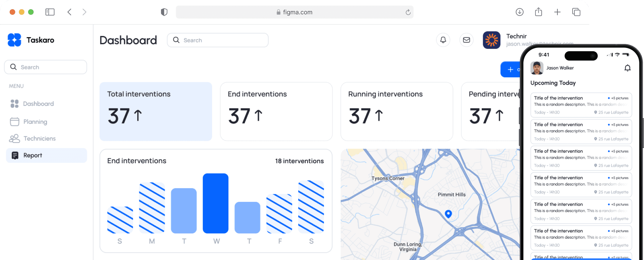Select the Total interventions card
The height and width of the screenshot is (260, 644).
coord(156,112)
